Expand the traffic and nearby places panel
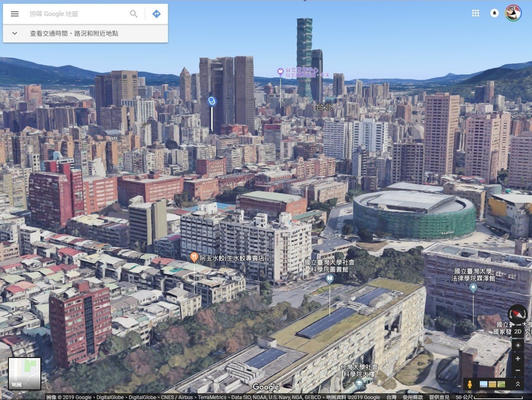532x400 pixels. pos(85,33)
